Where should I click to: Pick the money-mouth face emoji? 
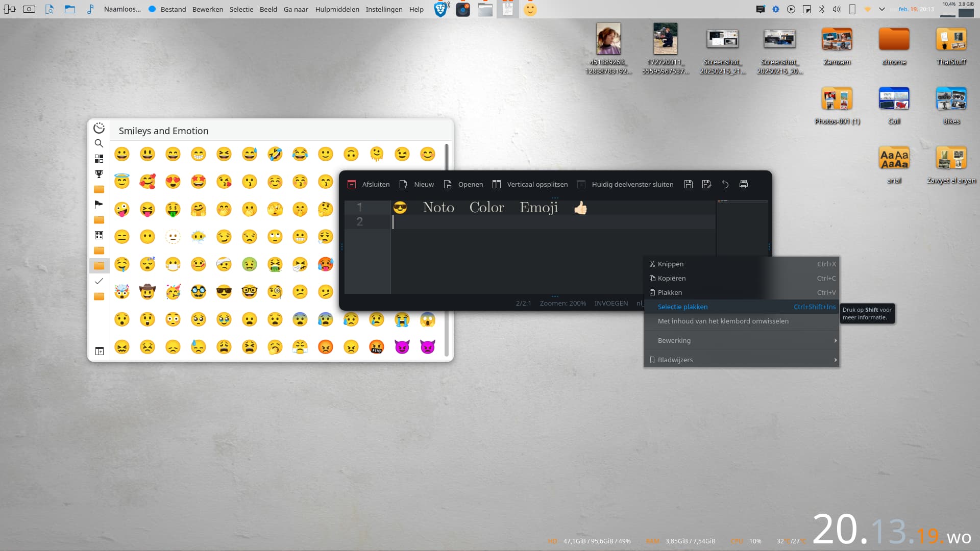(x=173, y=209)
